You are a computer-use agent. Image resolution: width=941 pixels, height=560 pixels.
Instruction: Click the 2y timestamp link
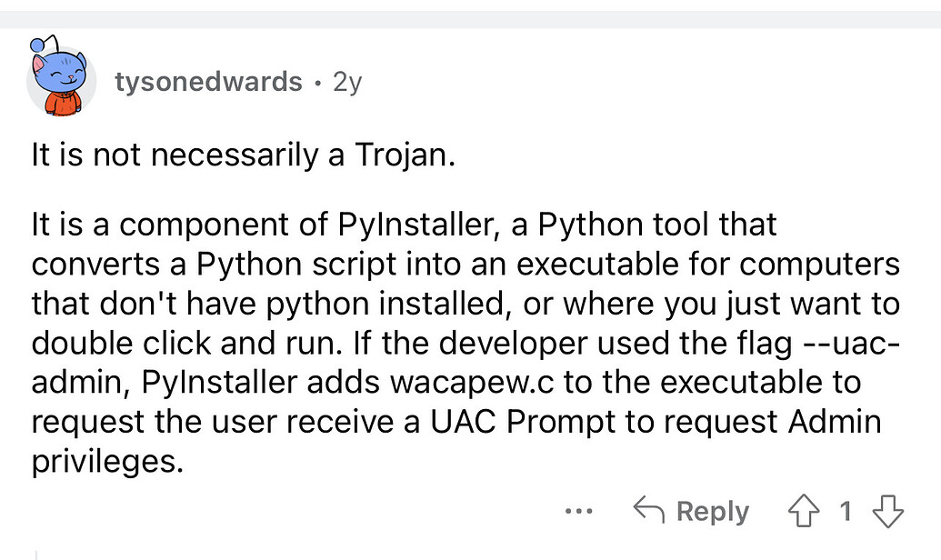point(348,81)
